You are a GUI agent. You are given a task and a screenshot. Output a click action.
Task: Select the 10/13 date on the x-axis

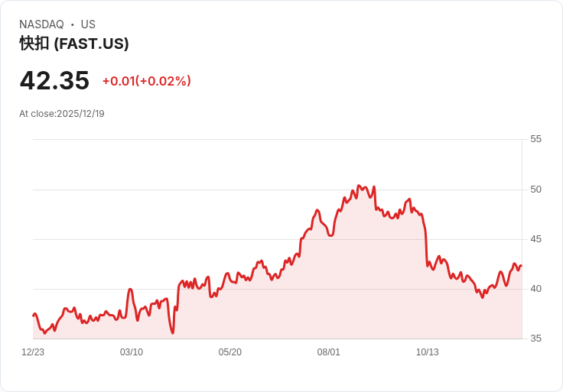[x=427, y=352]
